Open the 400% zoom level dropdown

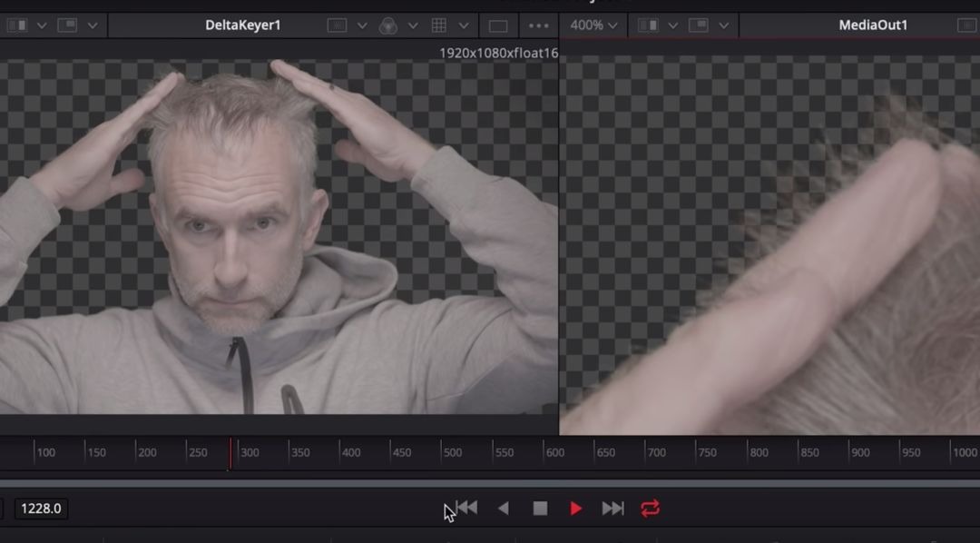593,25
